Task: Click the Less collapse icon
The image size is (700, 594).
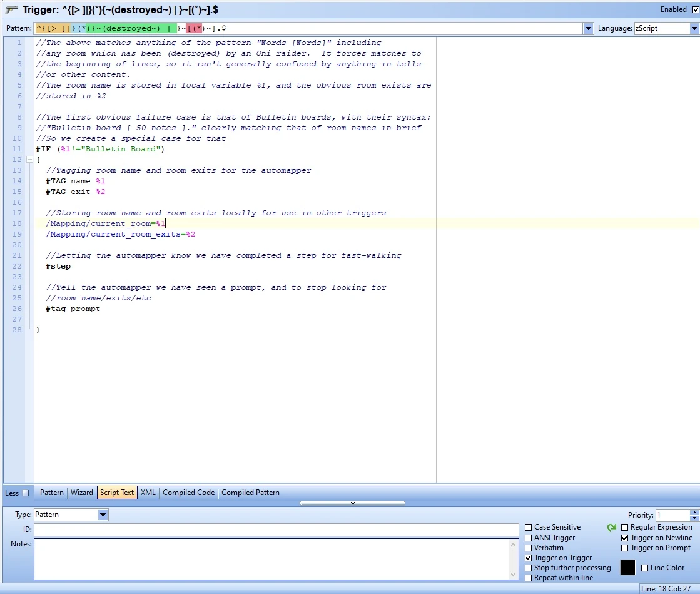Action: tap(26, 493)
